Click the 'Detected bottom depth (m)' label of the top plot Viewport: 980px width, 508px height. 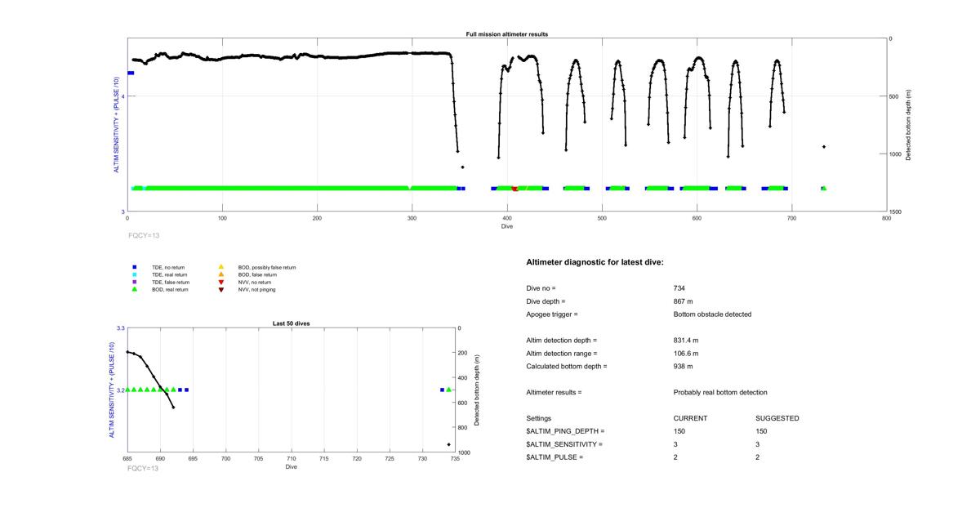[908, 125]
